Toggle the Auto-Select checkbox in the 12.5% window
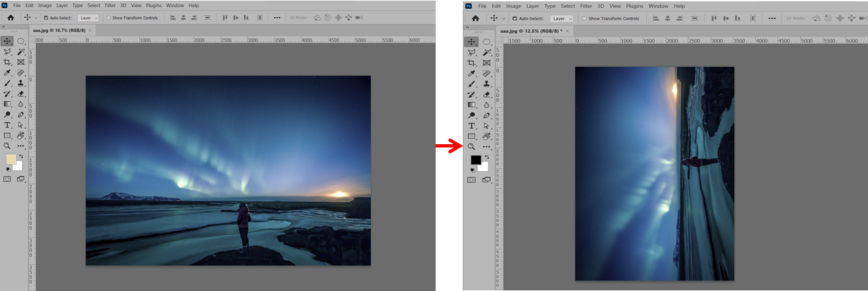The width and height of the screenshot is (868, 291). (x=514, y=19)
